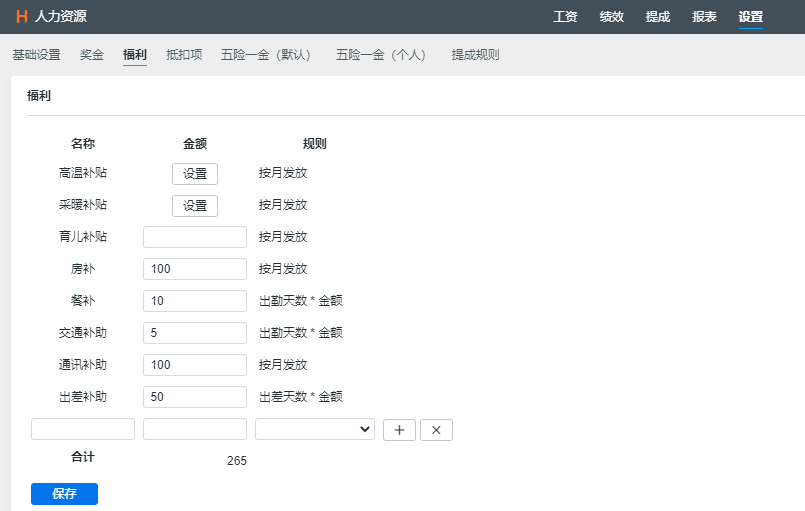Click the new benefit name input field
Screen dimensions: 805x511
(83, 429)
